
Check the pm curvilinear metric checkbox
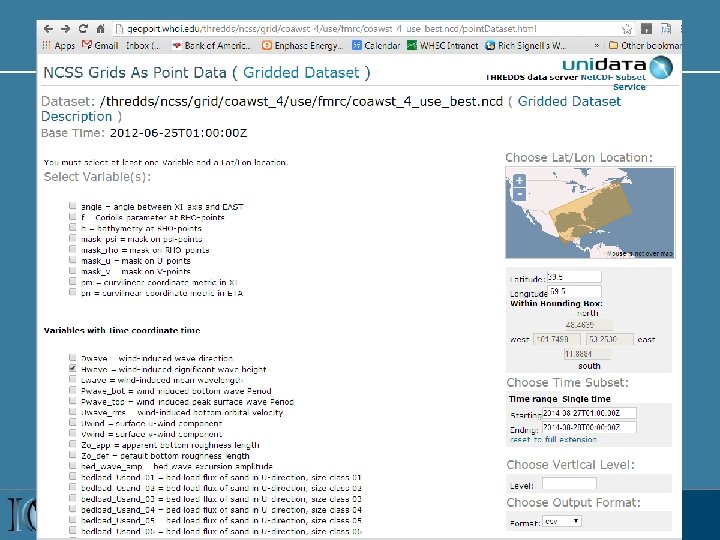73,281
